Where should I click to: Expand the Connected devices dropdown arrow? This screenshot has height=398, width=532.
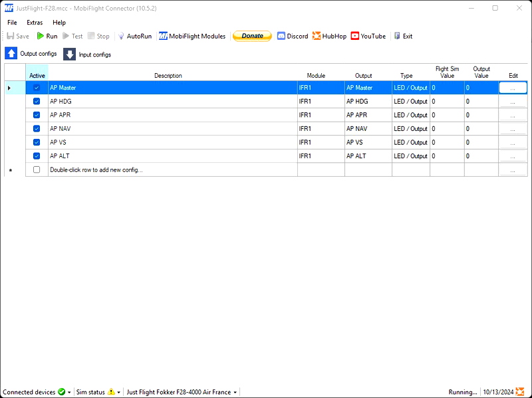tap(69, 393)
